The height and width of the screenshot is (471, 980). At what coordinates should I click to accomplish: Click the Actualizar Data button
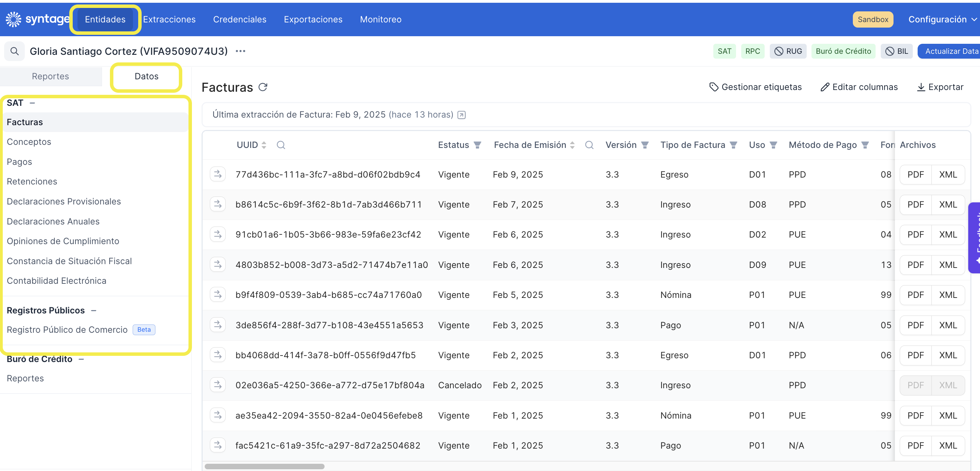point(949,51)
